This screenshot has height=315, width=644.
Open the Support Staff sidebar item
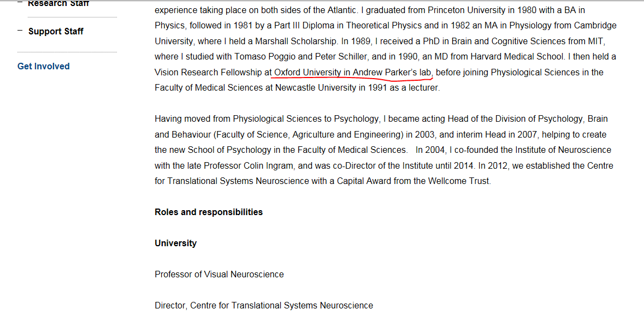(x=56, y=31)
